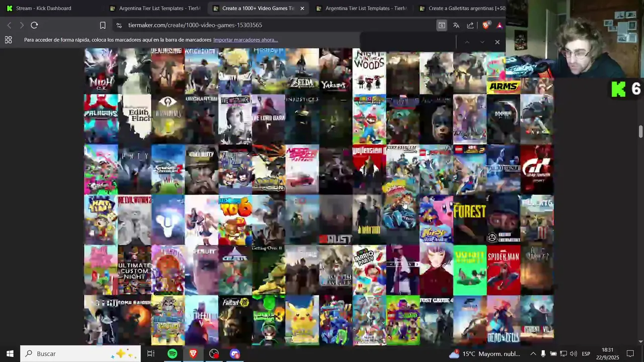Screen dimensions: 644x362
Task: Select the Zelda game tile
Action: point(302,71)
